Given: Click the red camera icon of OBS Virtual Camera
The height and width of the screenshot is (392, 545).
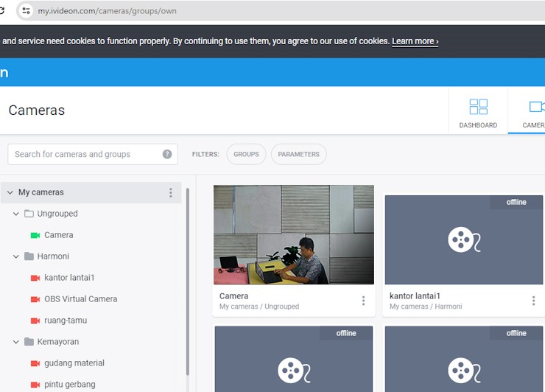Looking at the screenshot, I should (x=35, y=299).
